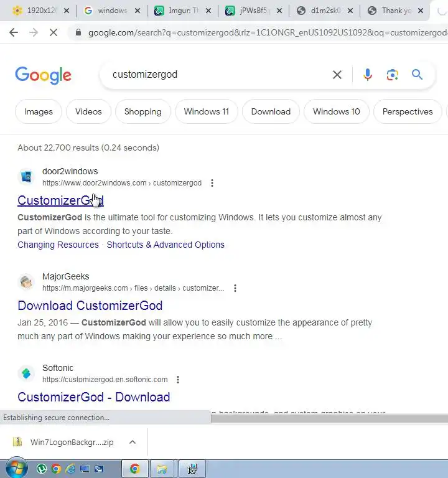
Task: Open more options for the Softonic result
Action: (x=178, y=380)
